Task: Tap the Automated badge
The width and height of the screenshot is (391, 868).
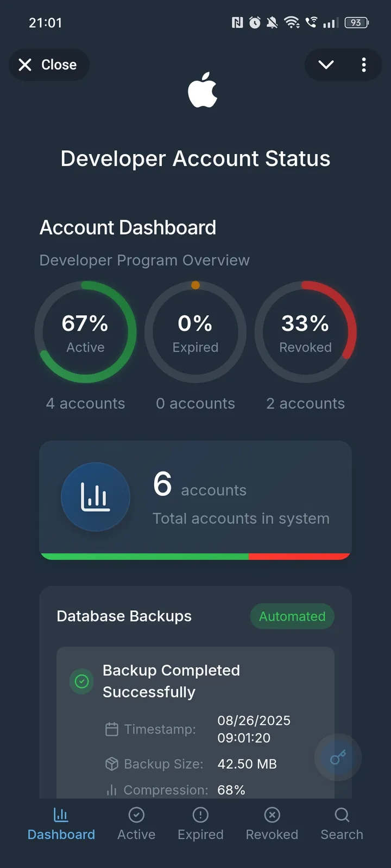Action: tap(292, 616)
